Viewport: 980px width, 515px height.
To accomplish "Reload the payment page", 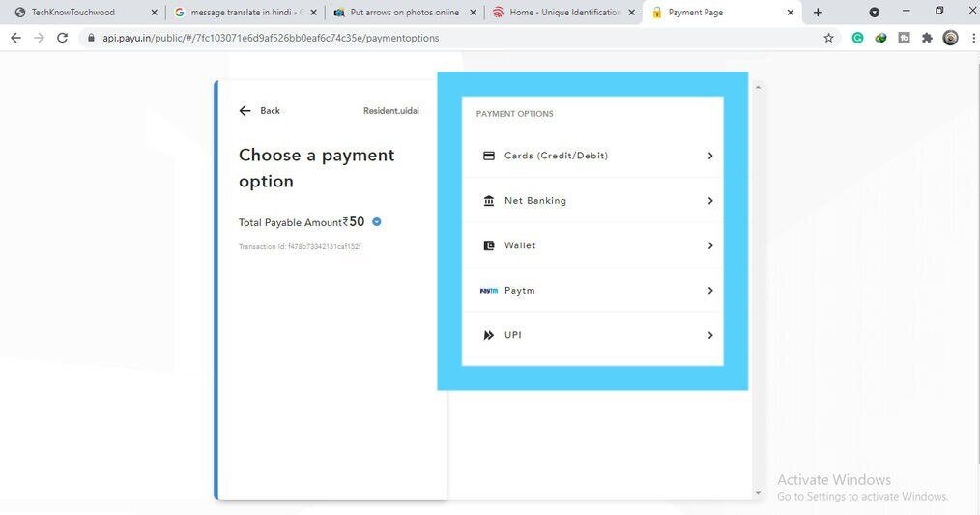I will (63, 38).
